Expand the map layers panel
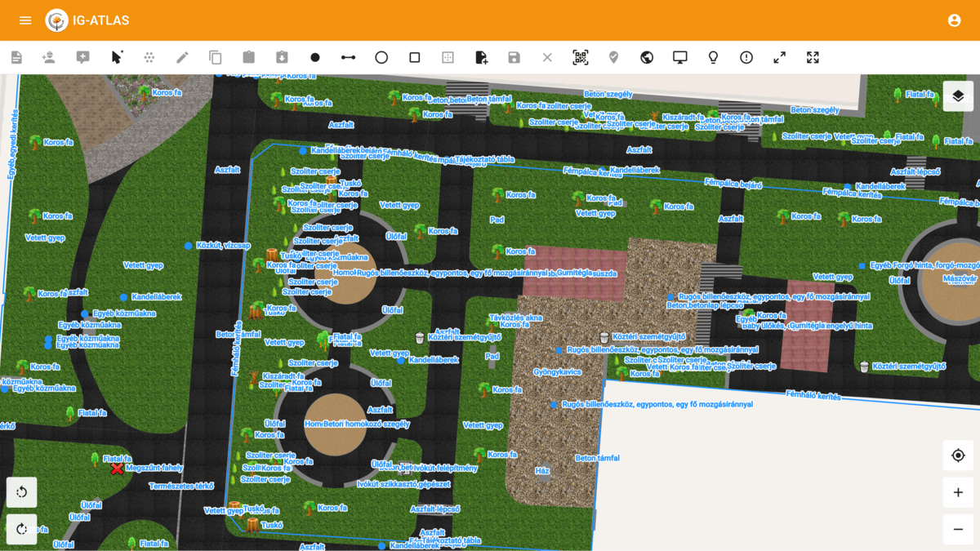980x551 pixels. point(958,96)
